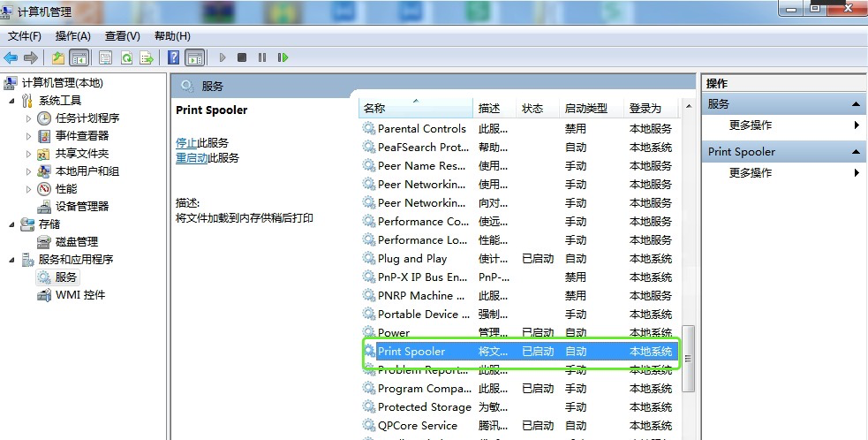Open 磁盘管理 in the tree
This screenshot has height=440, width=868.
77,241
